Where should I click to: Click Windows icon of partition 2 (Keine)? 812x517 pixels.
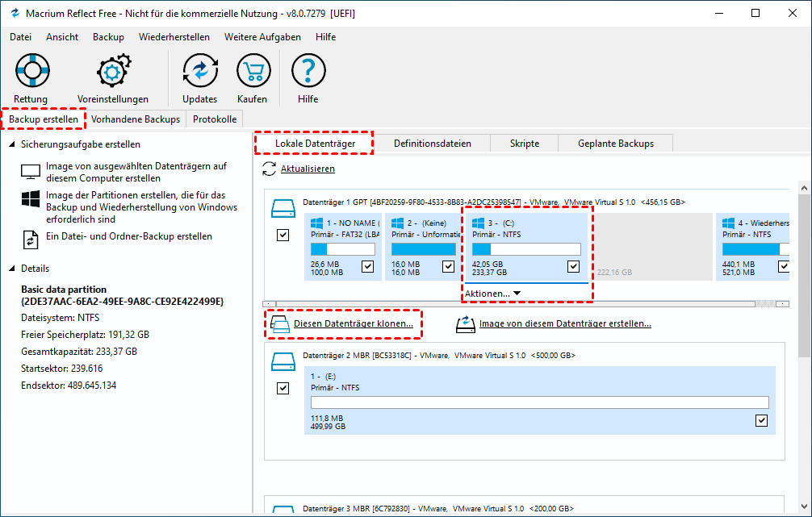point(398,223)
